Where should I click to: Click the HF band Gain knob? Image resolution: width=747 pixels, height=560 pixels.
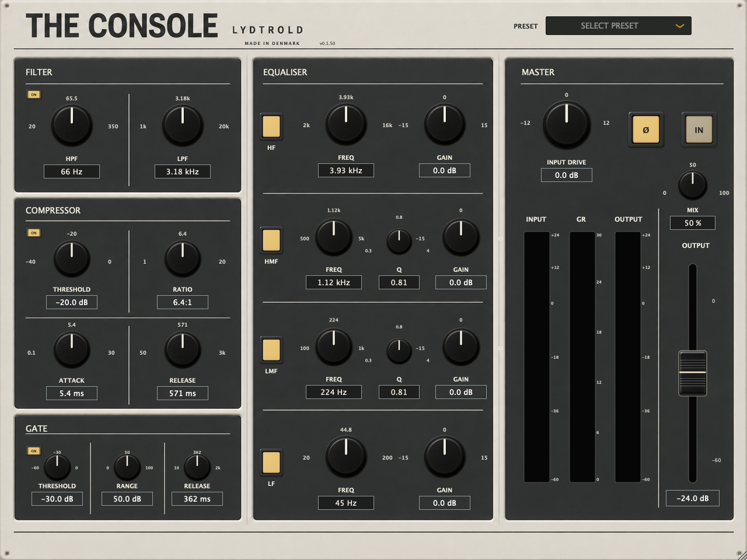(445, 124)
